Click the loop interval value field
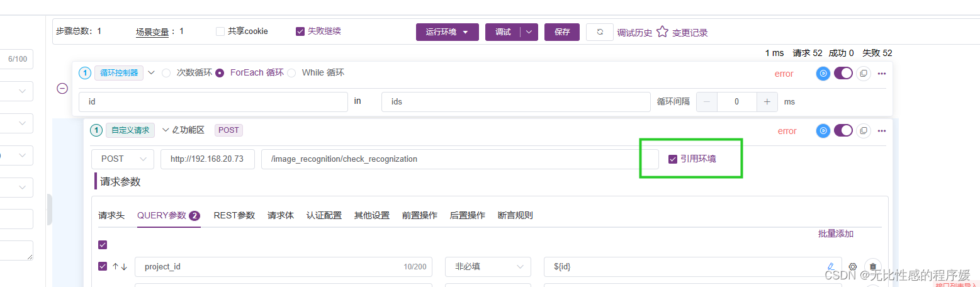The height and width of the screenshot is (287, 980). click(737, 101)
